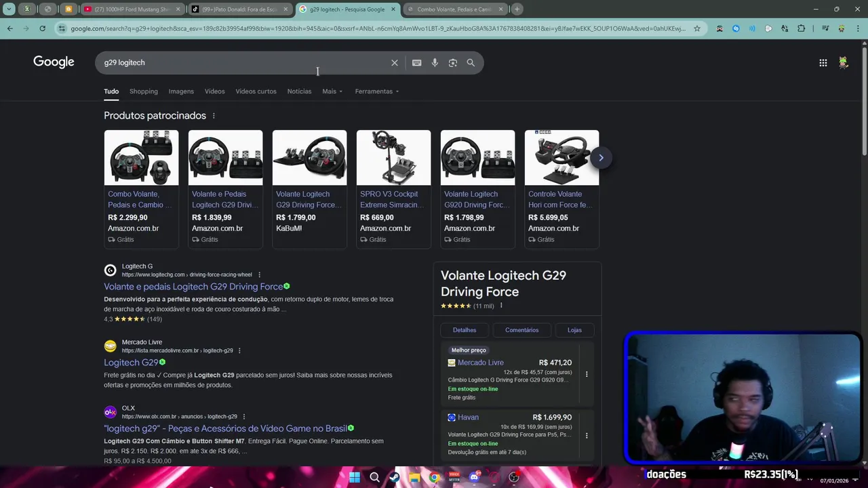The height and width of the screenshot is (488, 868).
Task: Open a new browser tab
Action: click(x=517, y=9)
